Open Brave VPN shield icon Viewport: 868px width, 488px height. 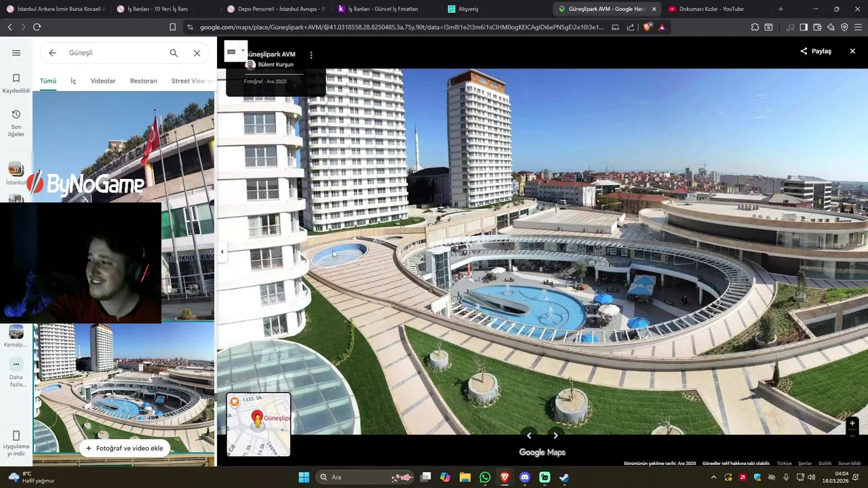844,27
